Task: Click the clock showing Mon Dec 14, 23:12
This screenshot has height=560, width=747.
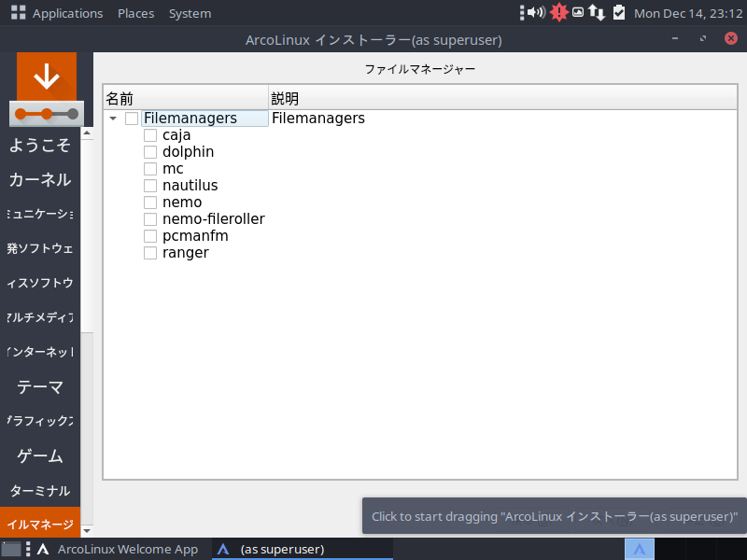Action: click(688, 13)
